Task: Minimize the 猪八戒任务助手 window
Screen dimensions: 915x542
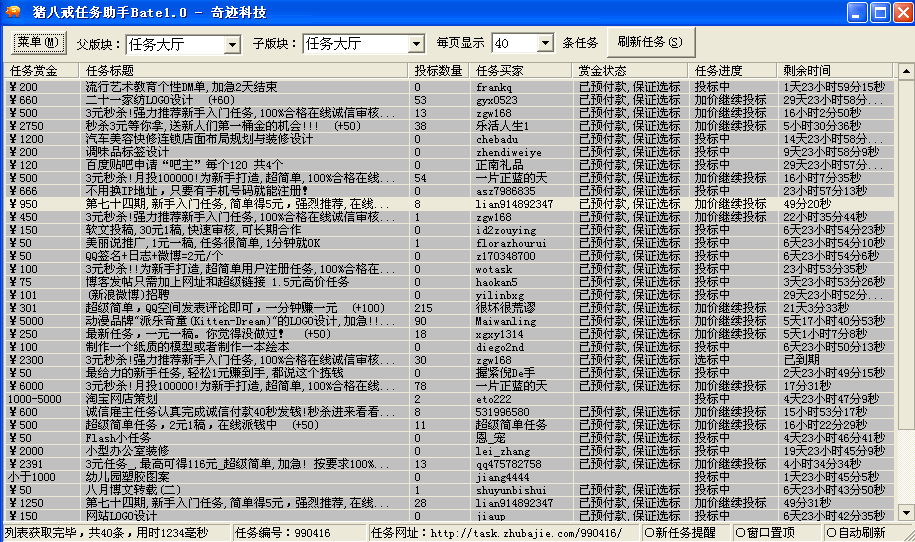Action: pyautogui.click(x=857, y=12)
